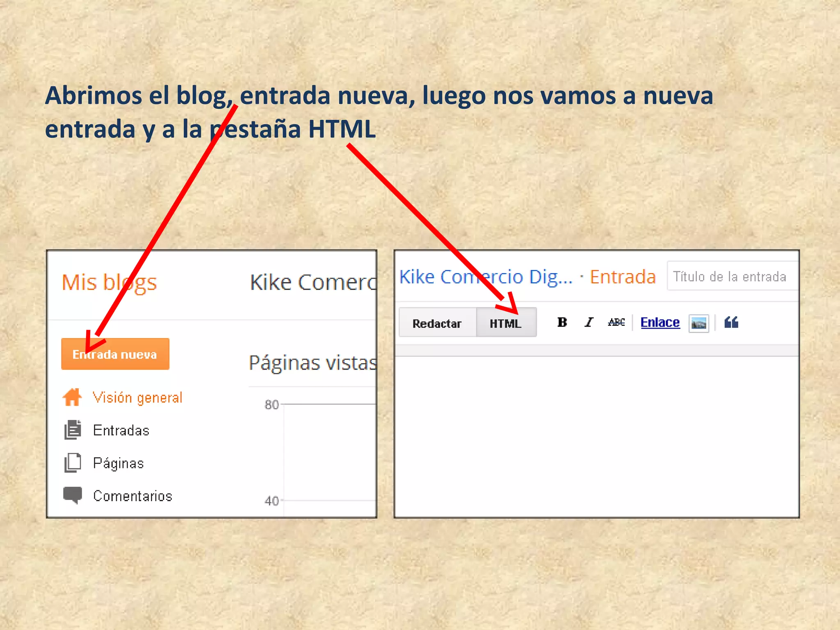Click the orange Entrada label
This screenshot has height=630, width=840.
(623, 277)
